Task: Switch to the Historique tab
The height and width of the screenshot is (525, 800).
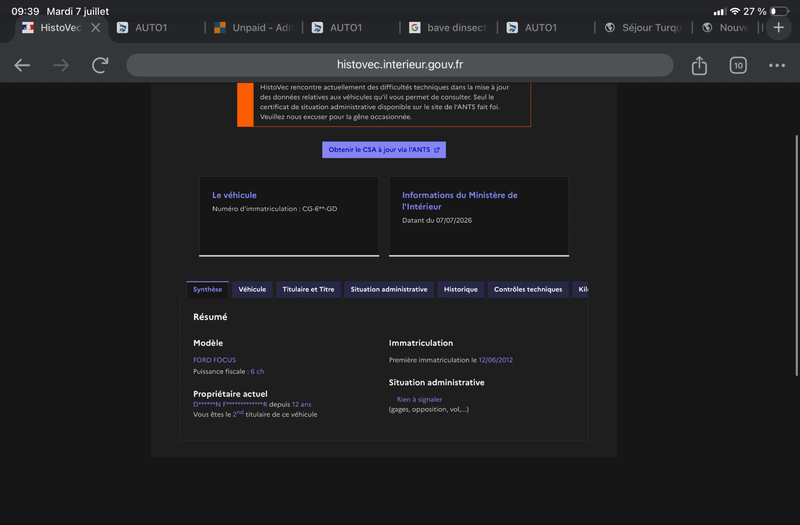Action: click(x=460, y=289)
